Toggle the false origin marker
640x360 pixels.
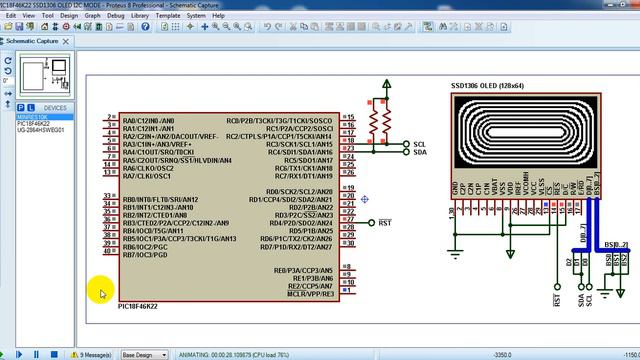[x=190, y=27]
